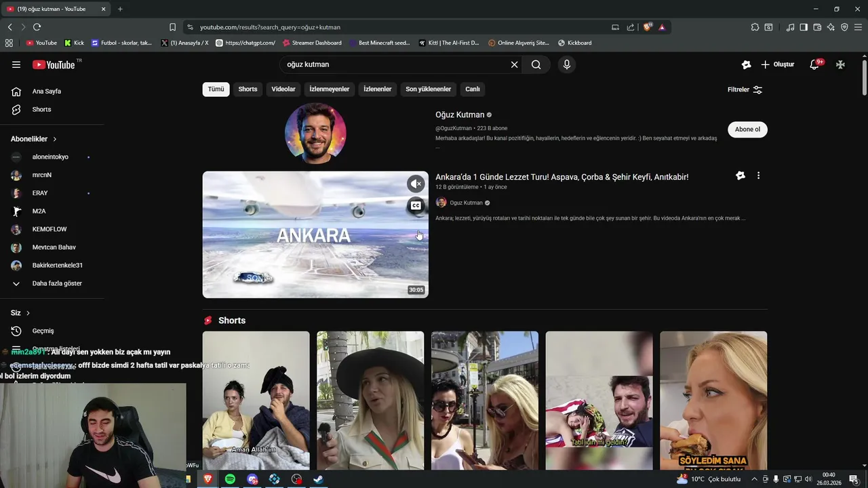Open the three-dot menu for Ankara video
868x488 pixels.
758,176
